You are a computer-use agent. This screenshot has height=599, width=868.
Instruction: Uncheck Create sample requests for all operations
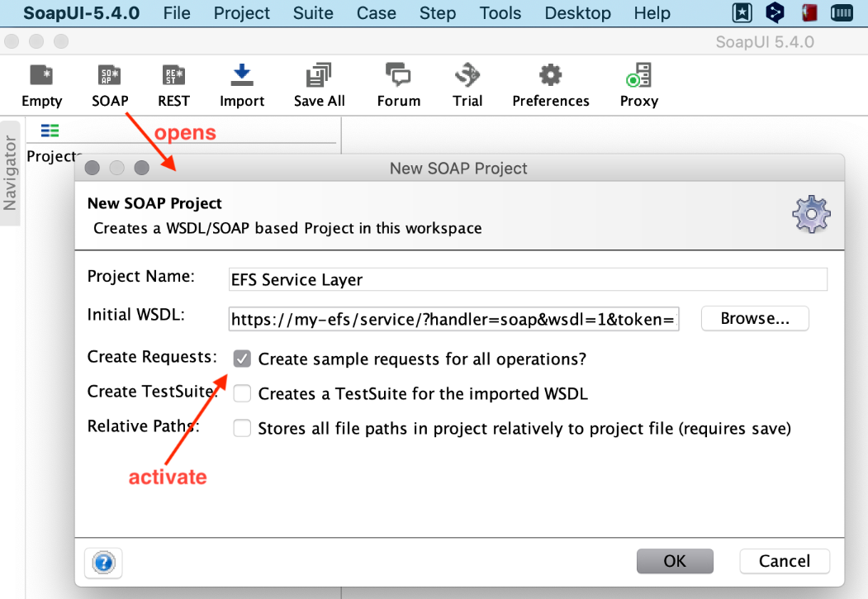[242, 359]
